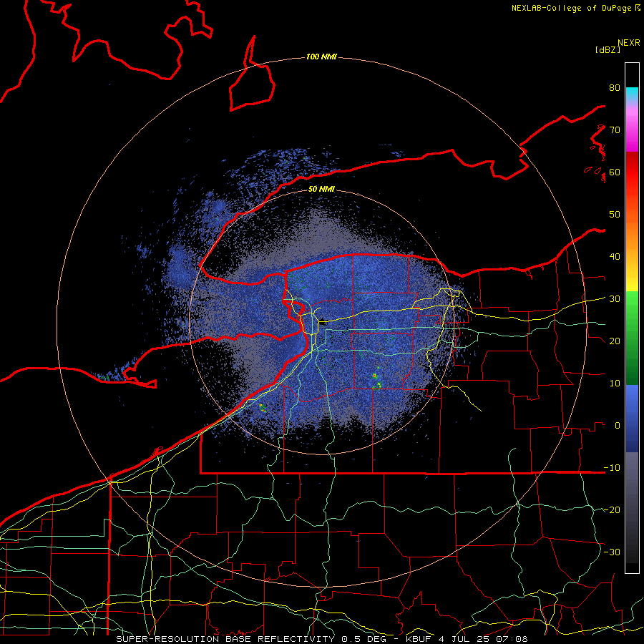The height and width of the screenshot is (644, 644).
Task: Click the 40 value on the dBZ scale
Action: coord(615,257)
